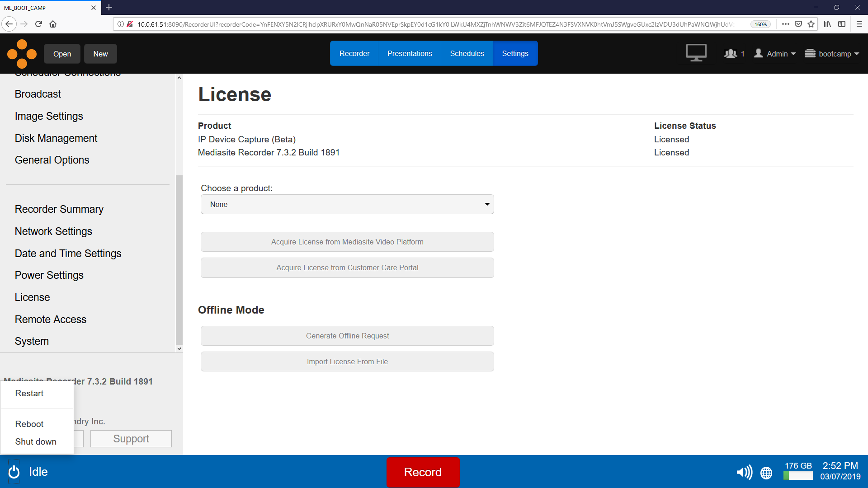Open Power Settings in sidebar
The image size is (868, 488).
pos(49,275)
